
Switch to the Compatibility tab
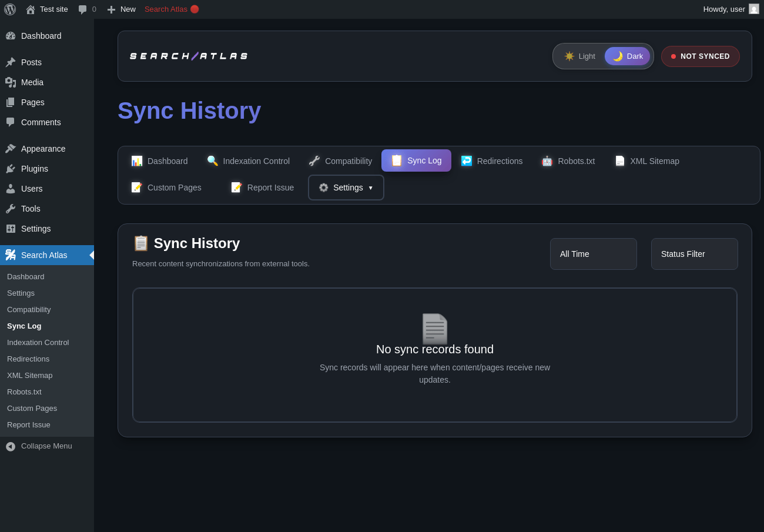tap(340, 160)
